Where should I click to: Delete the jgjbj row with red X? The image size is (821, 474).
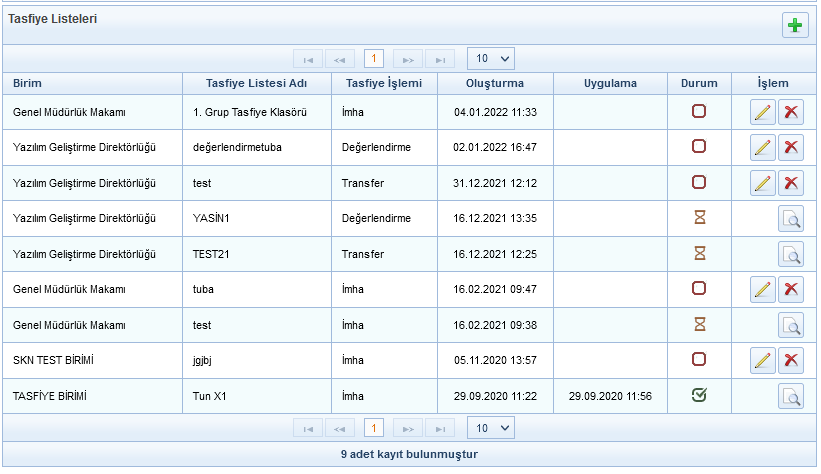[791, 360]
